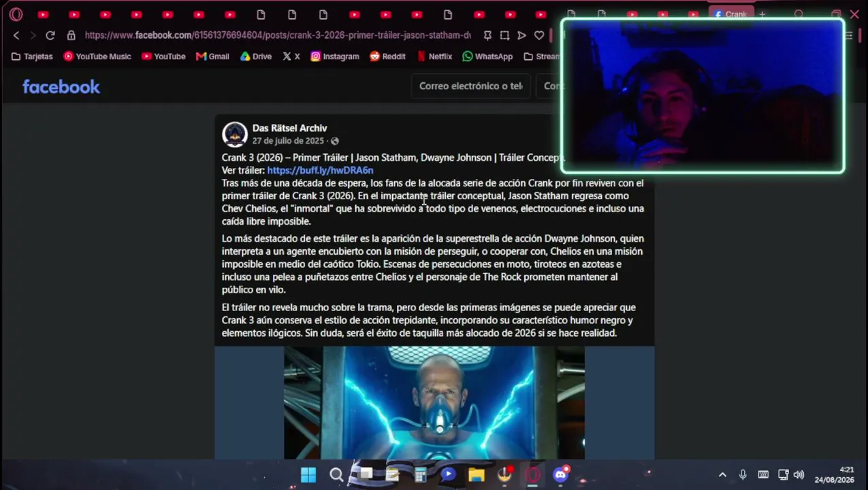Screen dimensions: 868x490
Task: Click the Facebook logo
Action: (x=61, y=86)
